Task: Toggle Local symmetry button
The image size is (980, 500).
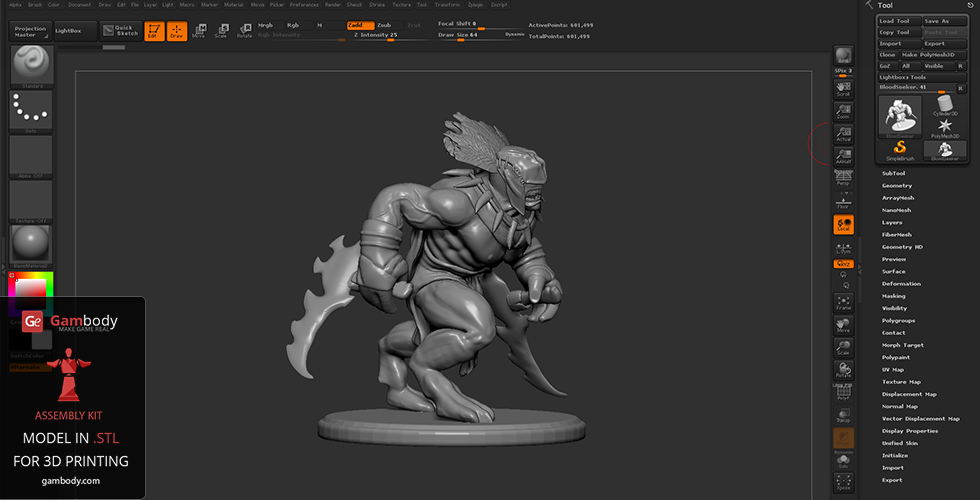Action: point(844,224)
